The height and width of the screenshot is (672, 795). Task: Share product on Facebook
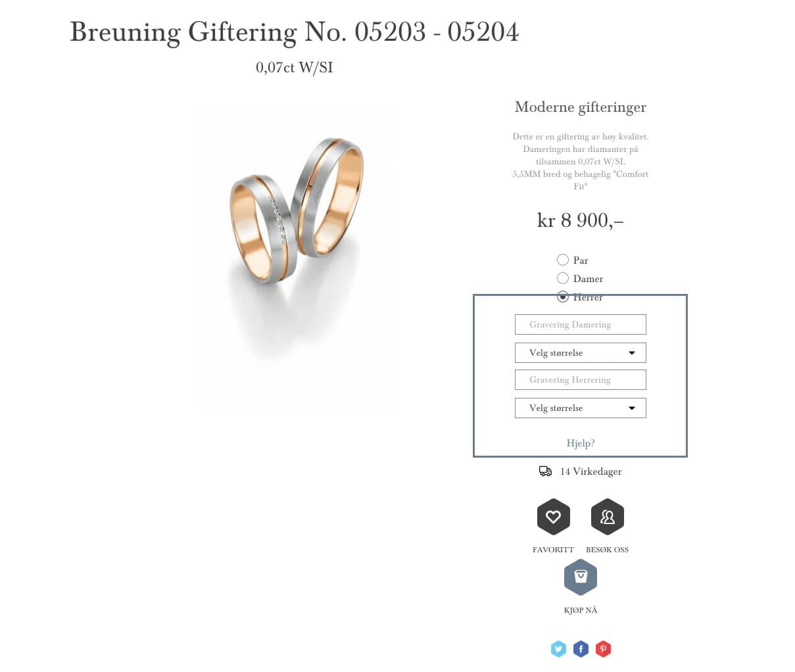(581, 649)
